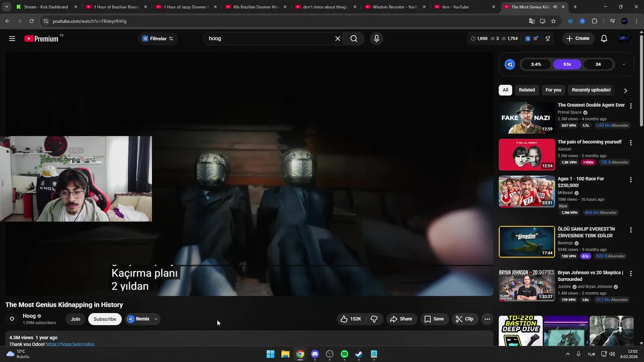Open YouTube notifications bell
The width and height of the screenshot is (644, 362).
[604, 39]
